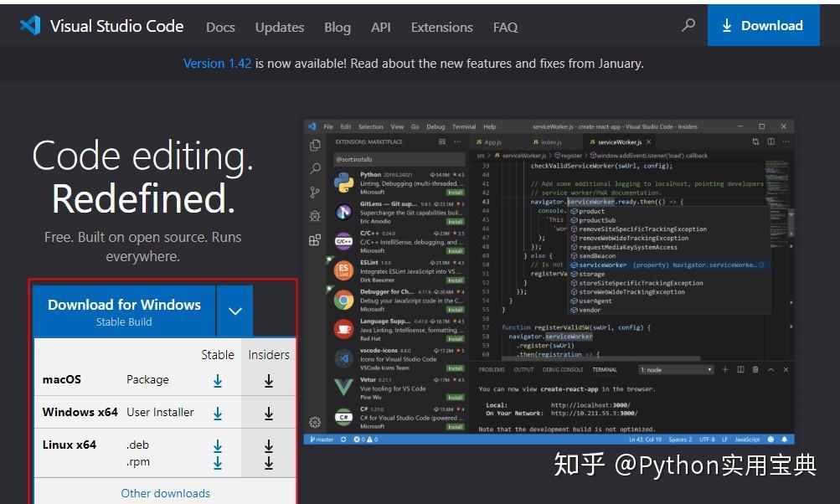Open Debug menu in the editor window
This screenshot has height=504, width=840.
pos(435,127)
